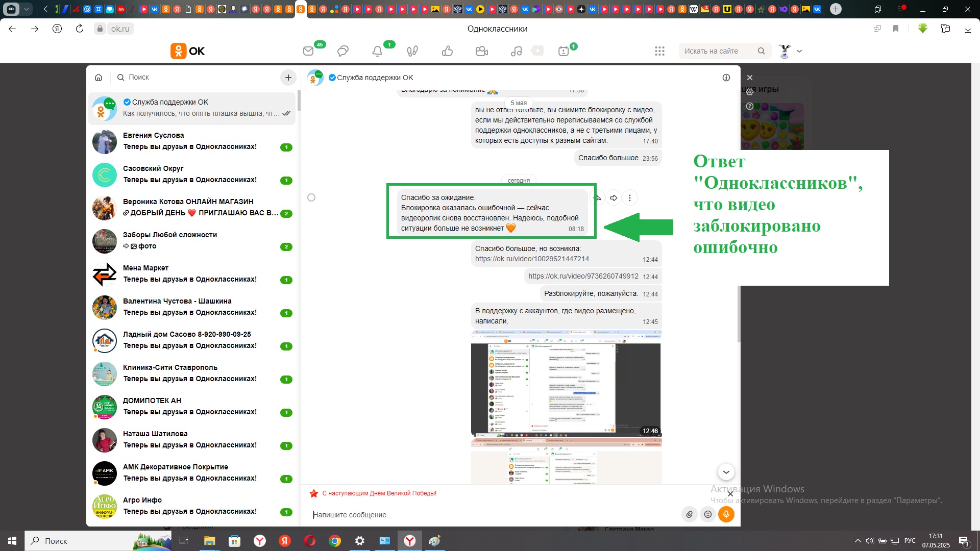
Task: Switch keyboard language РУС in tray
Action: (x=910, y=541)
